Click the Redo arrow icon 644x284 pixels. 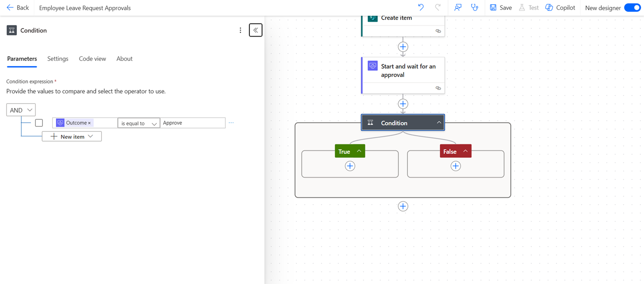[x=438, y=7]
